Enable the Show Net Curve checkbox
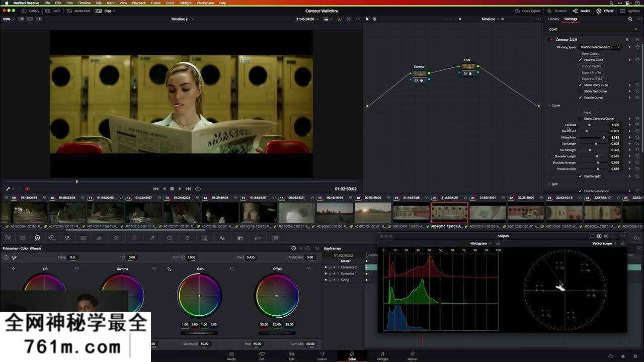Viewport: 644px width, 362px height. click(580, 91)
